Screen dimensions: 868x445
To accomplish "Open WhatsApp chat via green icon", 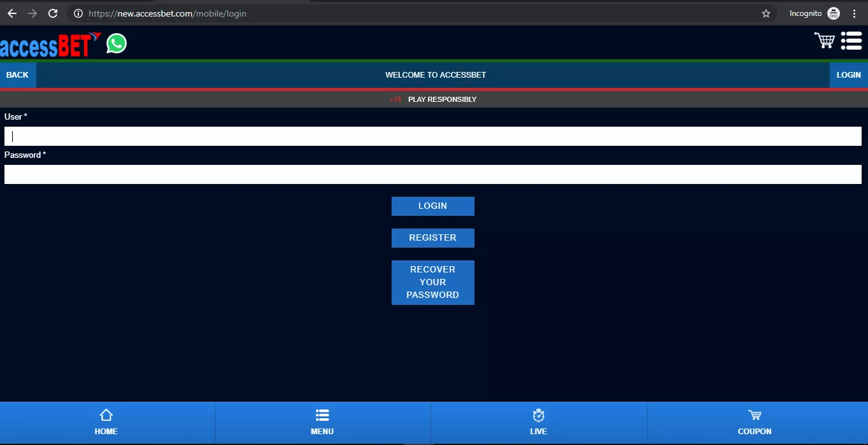I will [116, 43].
